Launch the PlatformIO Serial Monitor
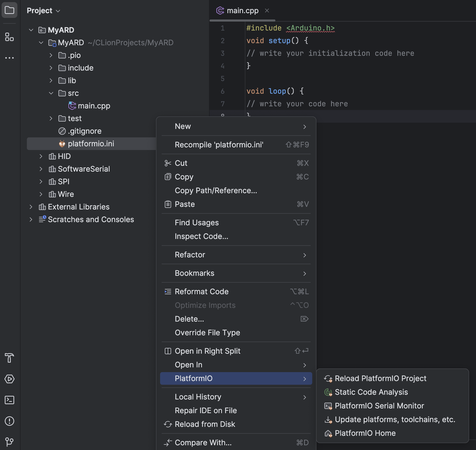This screenshot has height=450, width=476. click(379, 406)
